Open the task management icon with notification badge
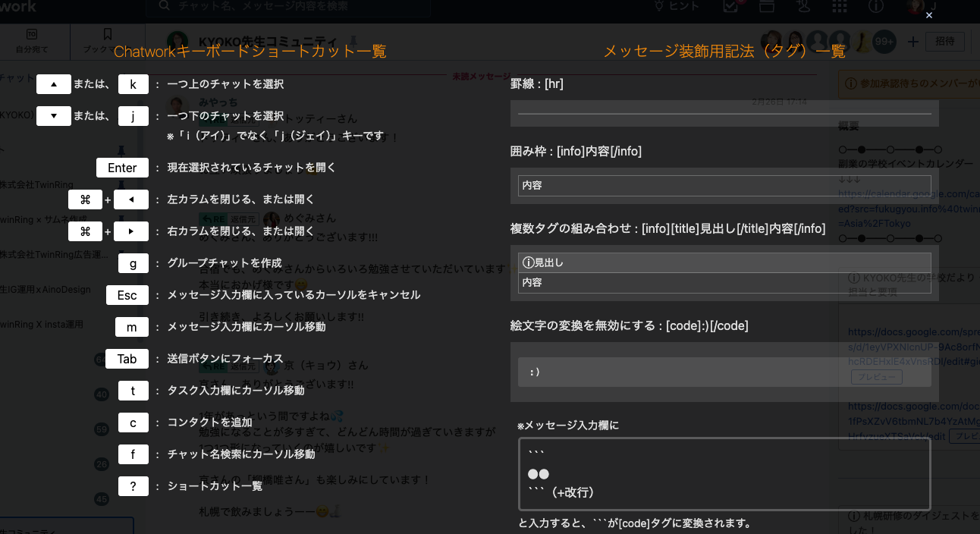 tap(729, 6)
